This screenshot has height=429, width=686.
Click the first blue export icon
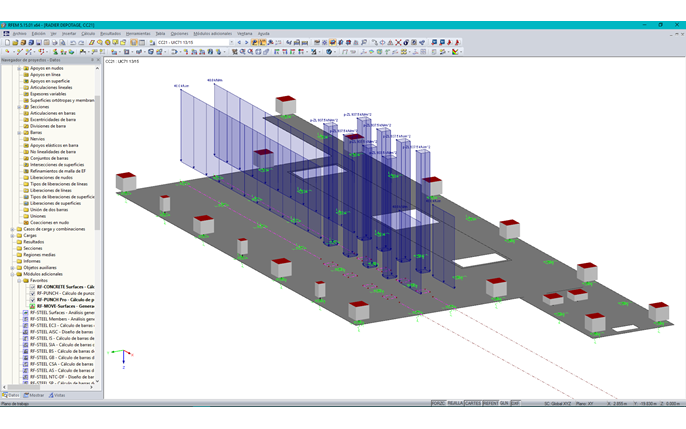434,42
